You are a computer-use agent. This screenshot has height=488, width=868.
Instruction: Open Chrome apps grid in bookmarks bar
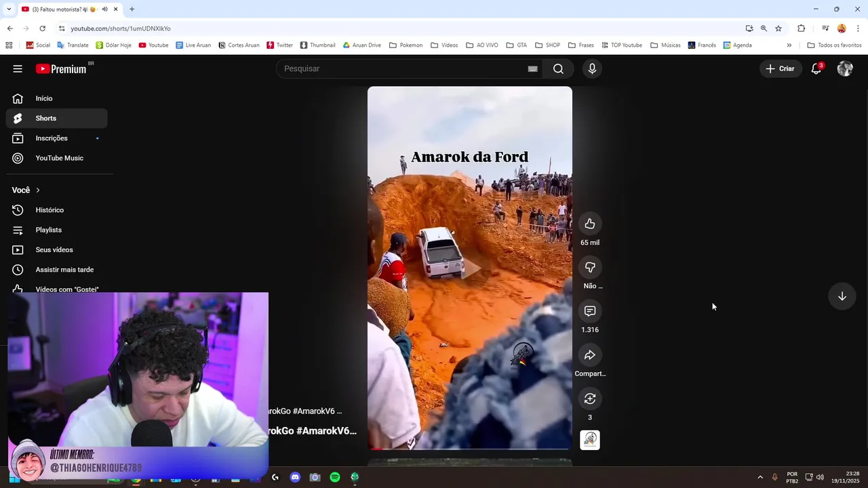[x=9, y=45]
